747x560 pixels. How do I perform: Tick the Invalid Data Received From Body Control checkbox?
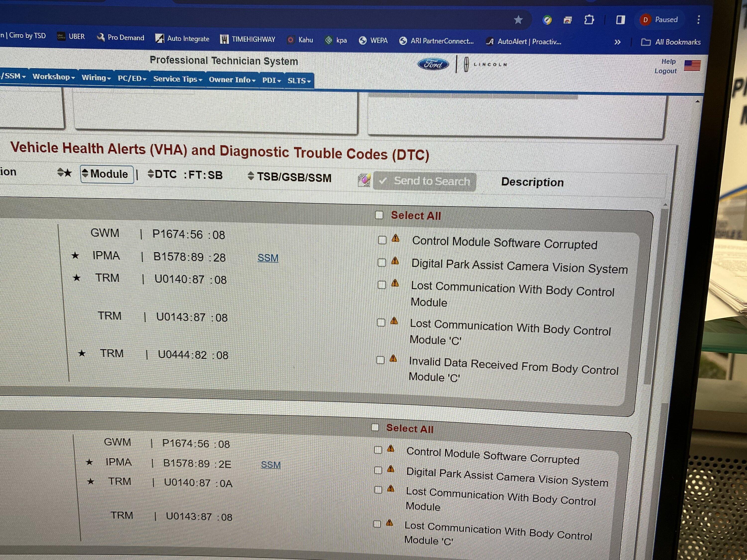(380, 360)
